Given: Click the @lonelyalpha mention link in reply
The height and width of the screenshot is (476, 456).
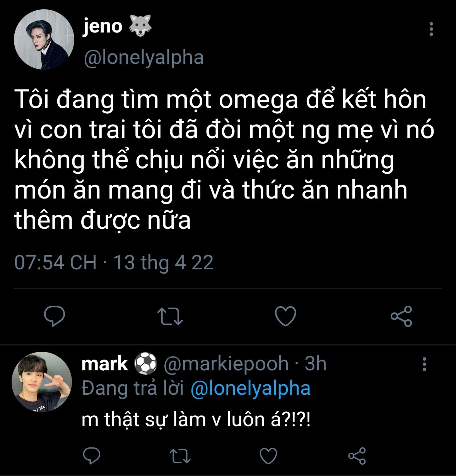Looking at the screenshot, I should tap(251, 389).
